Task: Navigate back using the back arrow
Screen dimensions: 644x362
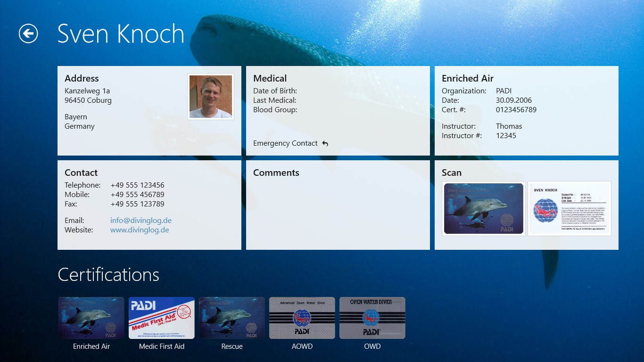Action: 28,33
